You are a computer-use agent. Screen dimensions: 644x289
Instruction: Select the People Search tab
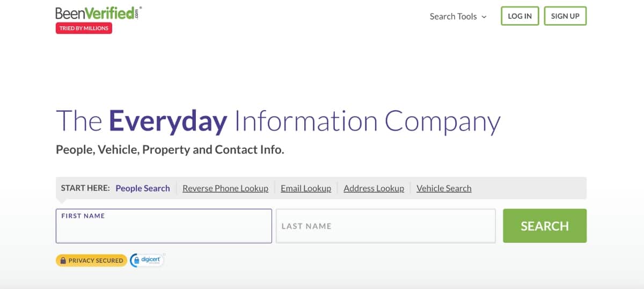[x=143, y=188]
